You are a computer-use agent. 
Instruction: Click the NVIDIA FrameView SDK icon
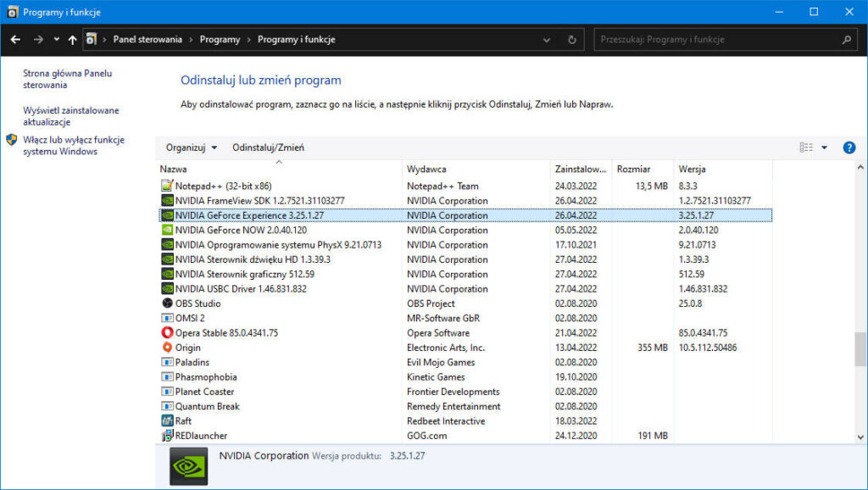pyautogui.click(x=167, y=200)
